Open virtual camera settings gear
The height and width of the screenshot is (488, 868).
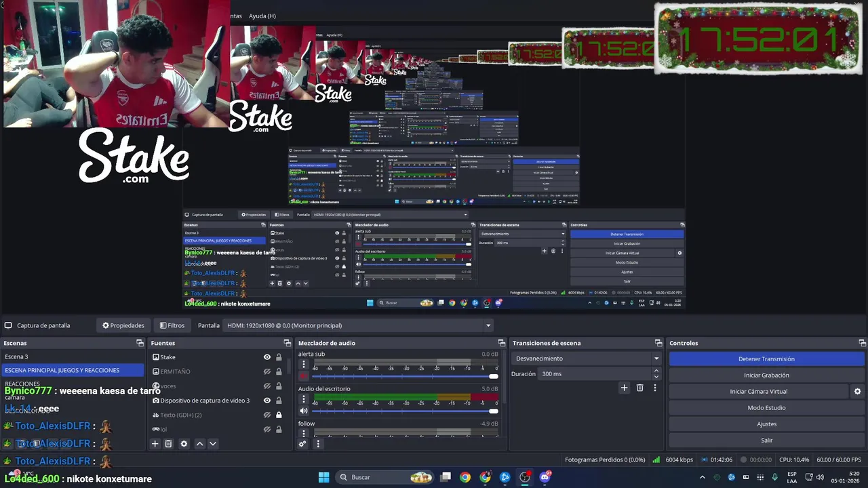coord(857,392)
